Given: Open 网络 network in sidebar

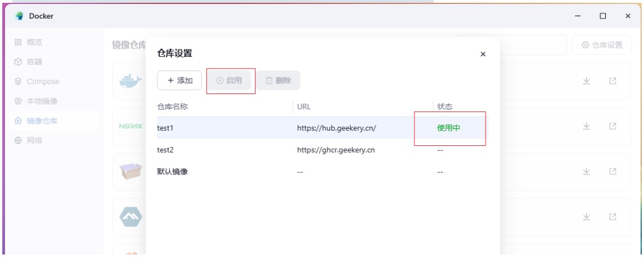Looking at the screenshot, I should tap(54, 141).
